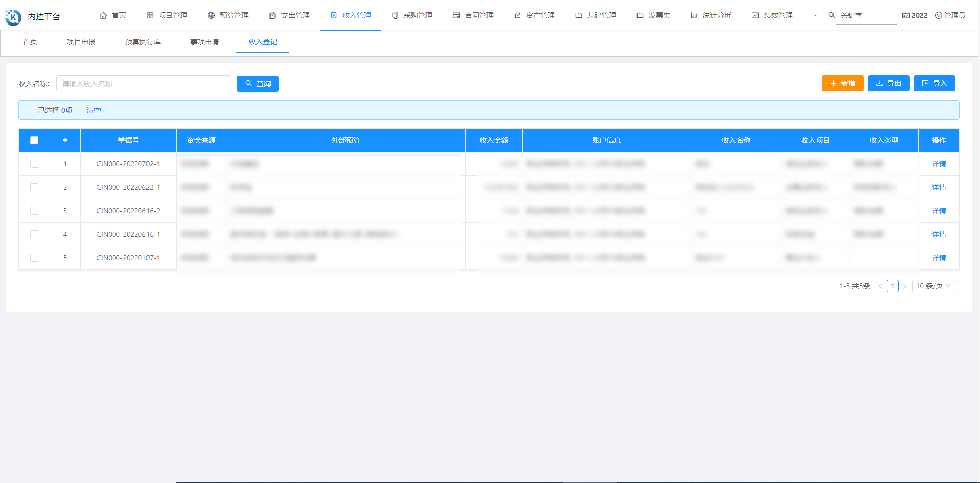Image resolution: width=980 pixels, height=483 pixels.
Task: Open the 合同管理 menu
Action: [473, 16]
